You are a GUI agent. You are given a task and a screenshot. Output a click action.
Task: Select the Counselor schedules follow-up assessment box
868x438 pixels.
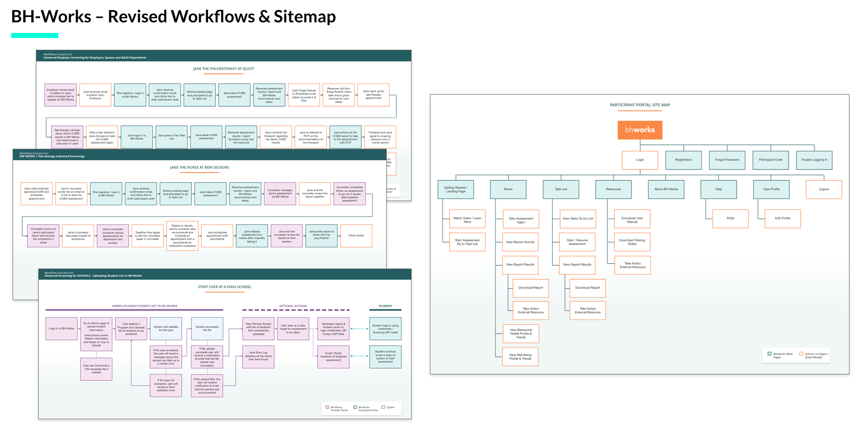coord(349,194)
